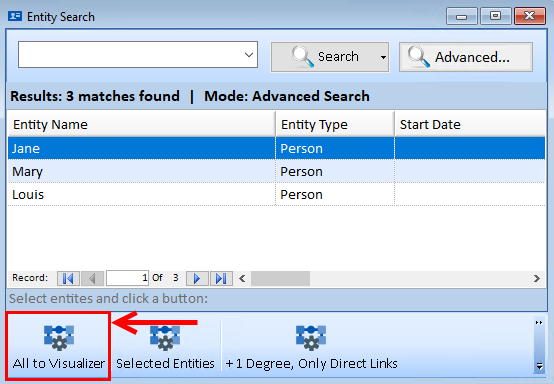Image resolution: width=554 pixels, height=384 pixels.
Task: Click the Entity Type column header
Action: click(x=335, y=124)
